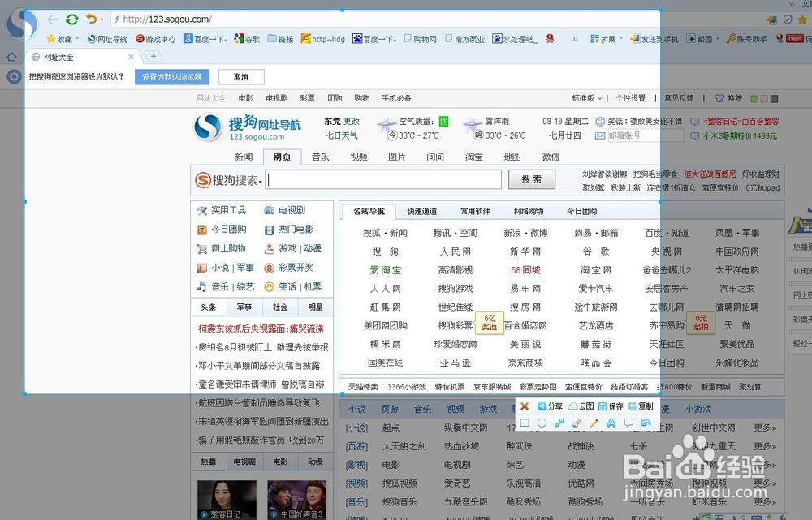This screenshot has width=812, height=520.
Task: Click 发送到手机 toolbar button
Action: [x=654, y=39]
